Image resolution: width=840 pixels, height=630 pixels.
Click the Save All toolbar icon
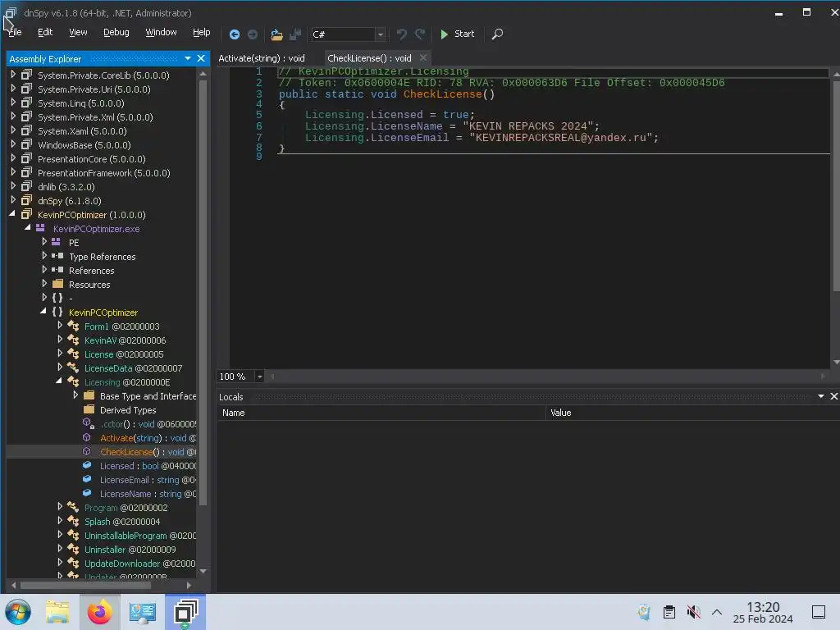click(x=295, y=34)
